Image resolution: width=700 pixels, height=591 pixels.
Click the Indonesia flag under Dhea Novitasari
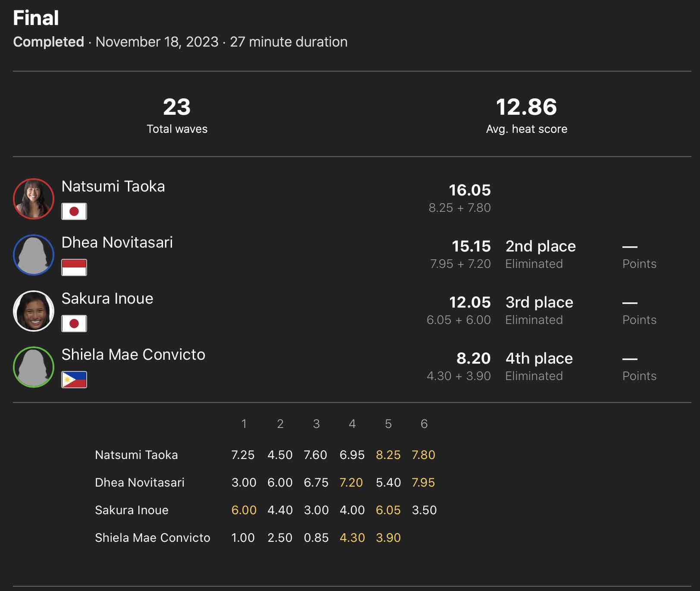pos(74,267)
